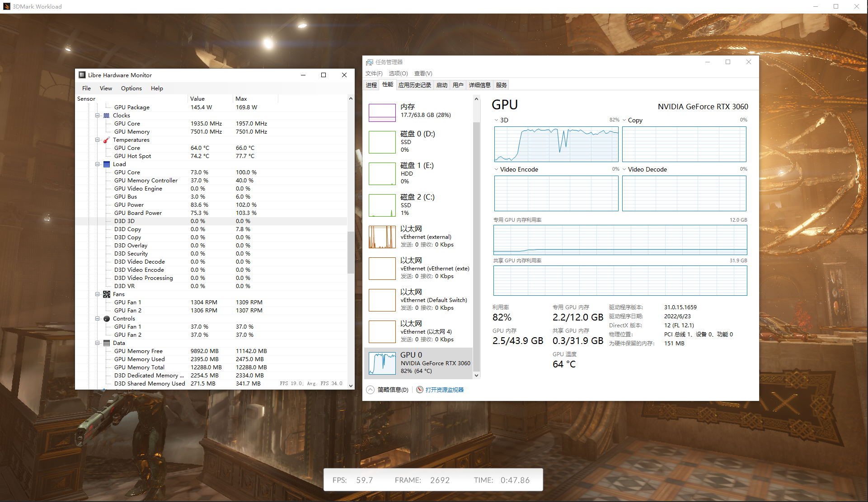Select the Disk 2 (C:) SSD thumbnail
The image size is (868, 502).
[382, 205]
